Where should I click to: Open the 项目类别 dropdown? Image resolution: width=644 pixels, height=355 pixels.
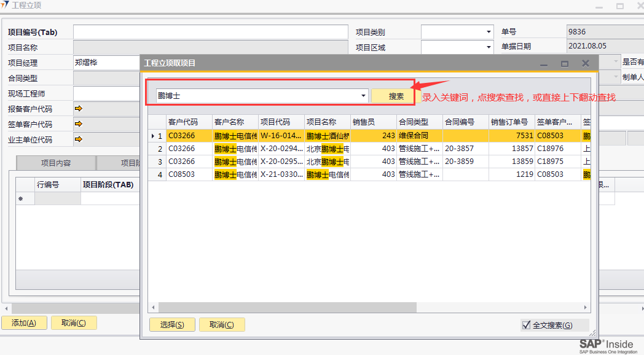[489, 32]
